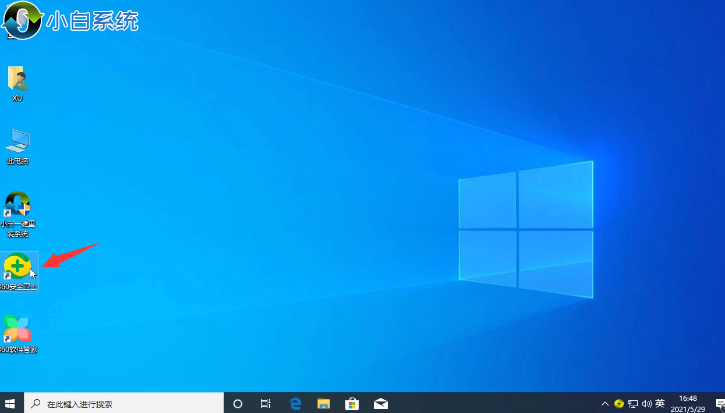Switch the 英 input method indicator

660,403
